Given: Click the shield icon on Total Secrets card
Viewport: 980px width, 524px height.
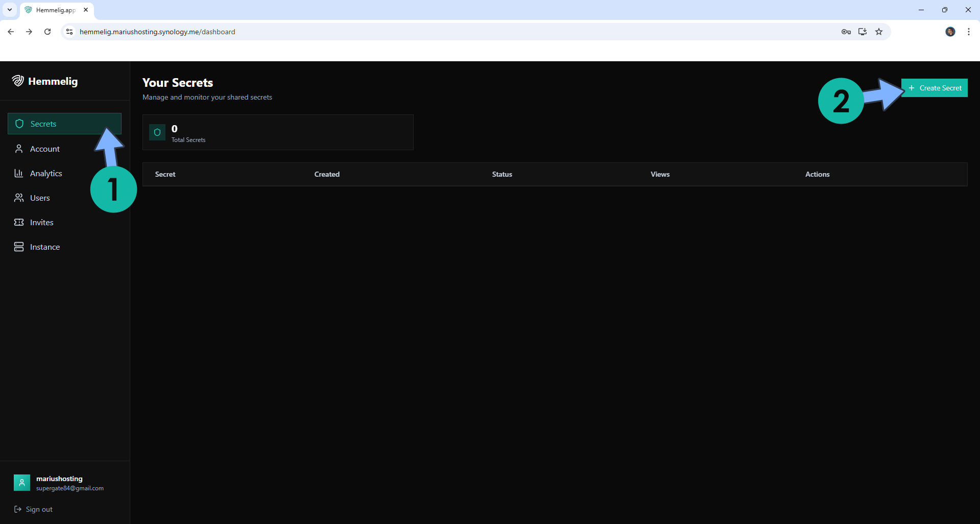Looking at the screenshot, I should [x=157, y=132].
